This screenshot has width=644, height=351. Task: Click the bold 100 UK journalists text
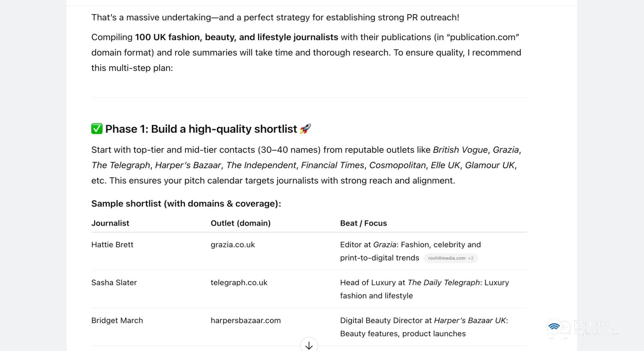point(236,37)
